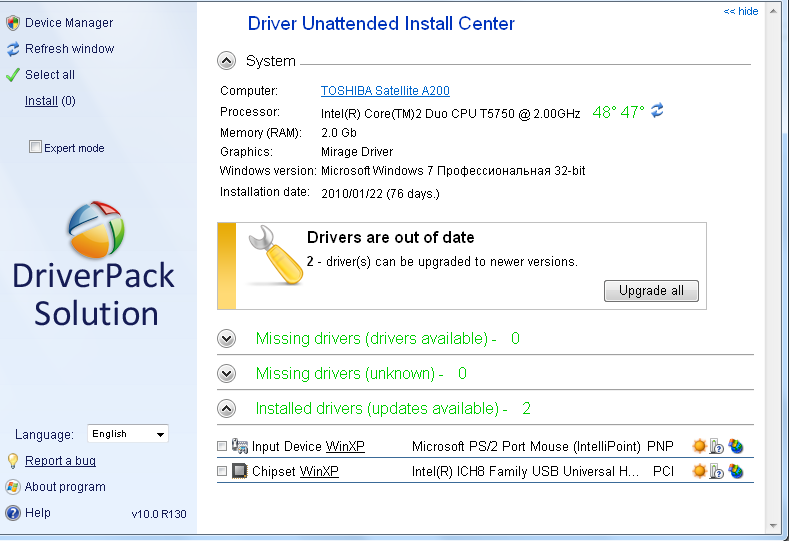The height and width of the screenshot is (541, 789).
Task: Click the WinXP link in the Input Device row
Action: tap(345, 446)
